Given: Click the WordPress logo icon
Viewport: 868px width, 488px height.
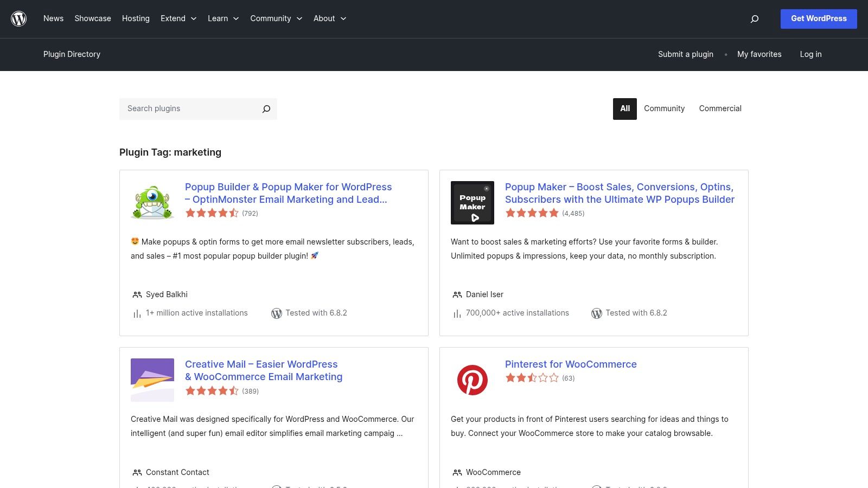Looking at the screenshot, I should (19, 18).
